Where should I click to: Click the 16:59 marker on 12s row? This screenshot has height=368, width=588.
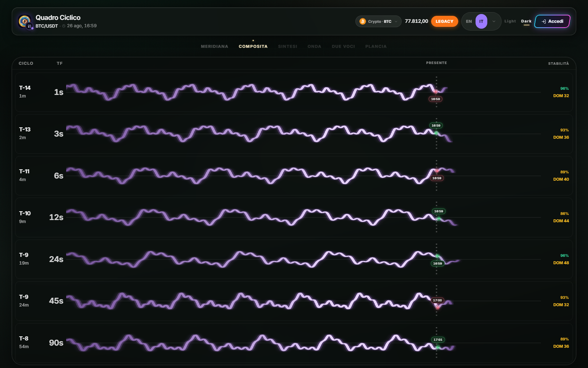tap(438, 211)
